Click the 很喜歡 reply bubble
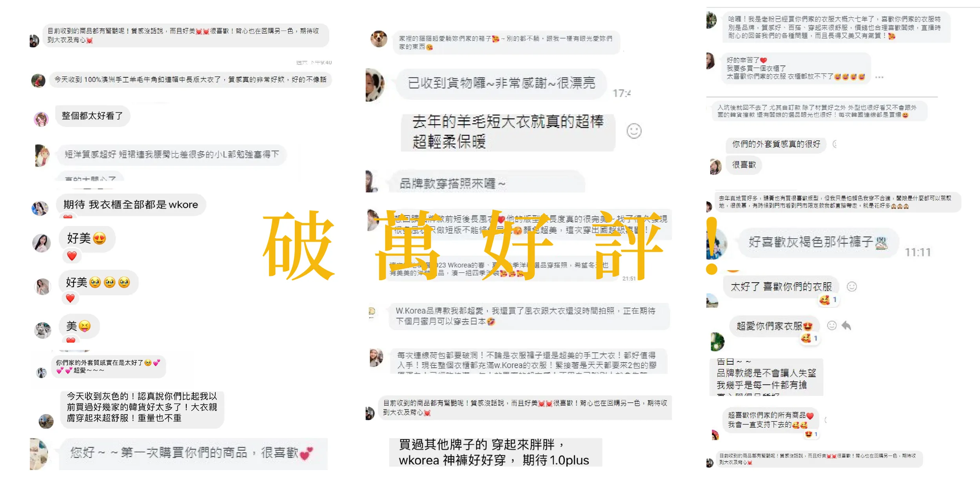980x490 pixels. coord(744,165)
